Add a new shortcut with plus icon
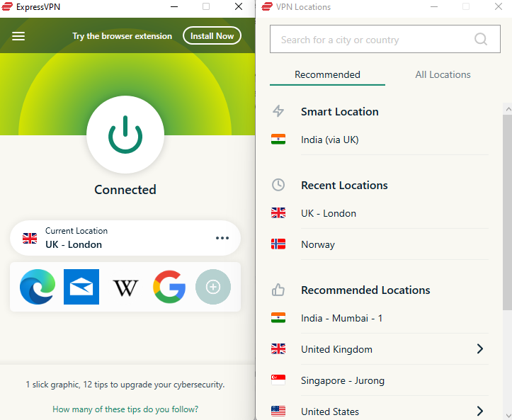The height and width of the screenshot is (420, 512). (213, 287)
